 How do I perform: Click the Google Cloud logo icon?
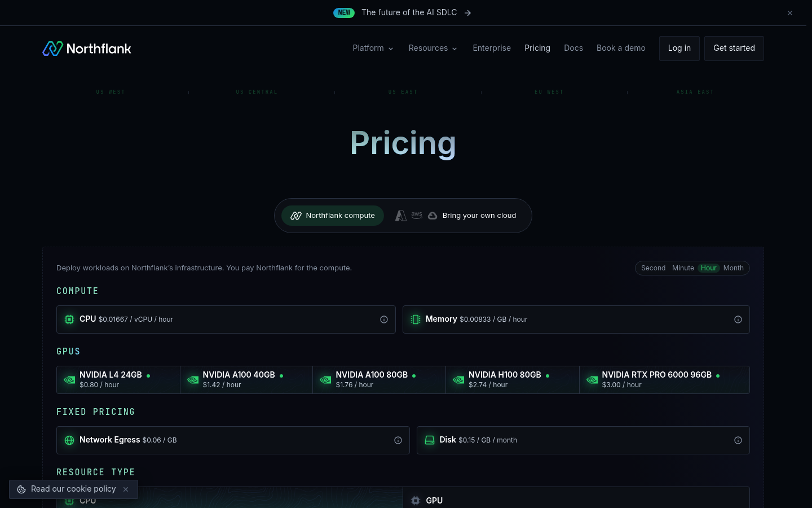point(433,216)
